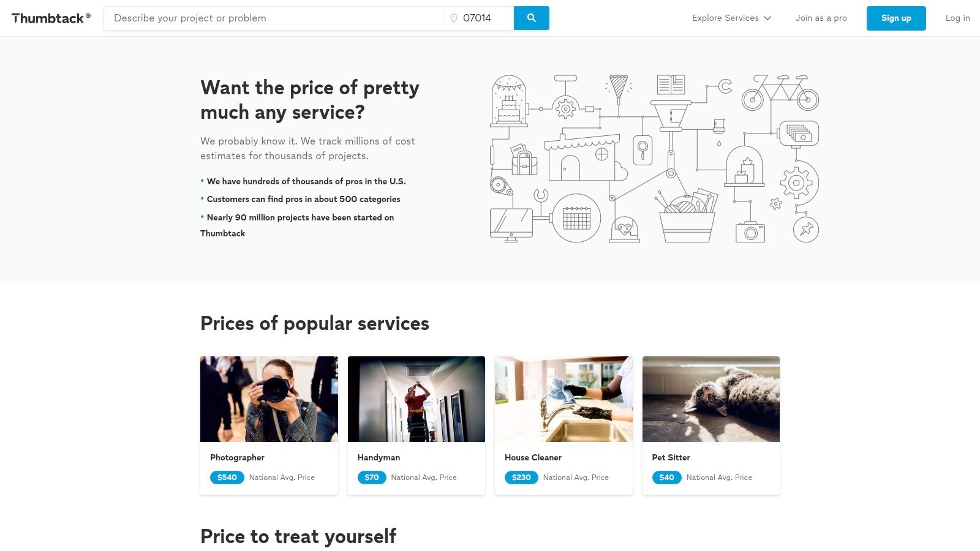This screenshot has width=980, height=551.
Task: Open Join as a pro
Action: point(821,18)
